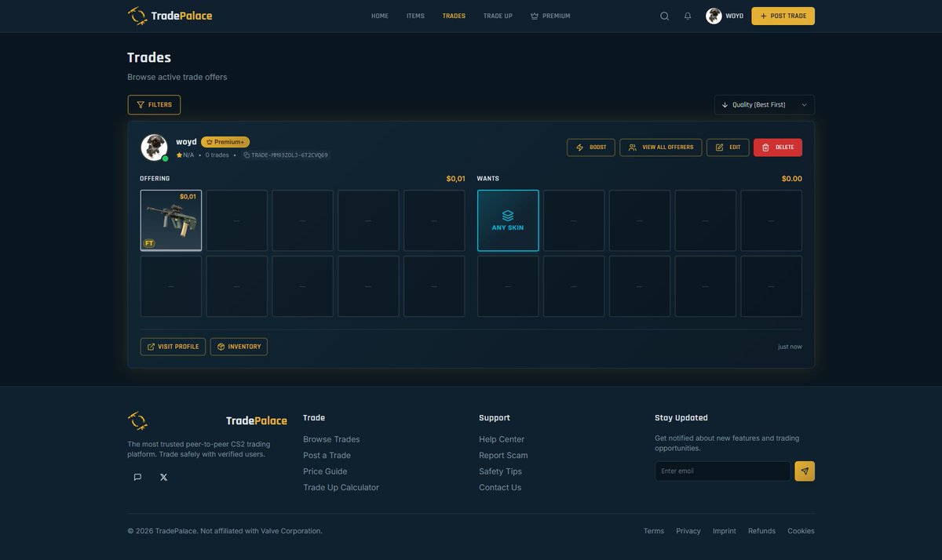This screenshot has width=942, height=560.
Task: Submit email with paper plane icon
Action: [805, 471]
